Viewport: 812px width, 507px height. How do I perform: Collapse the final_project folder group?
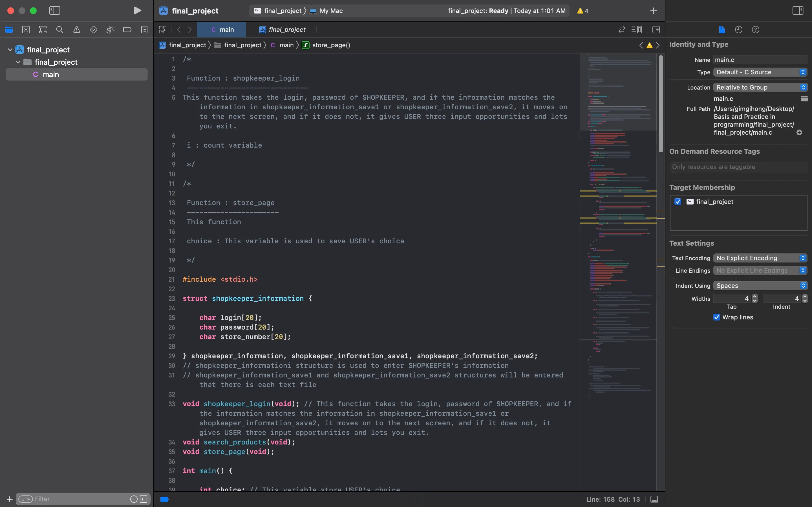click(18, 62)
